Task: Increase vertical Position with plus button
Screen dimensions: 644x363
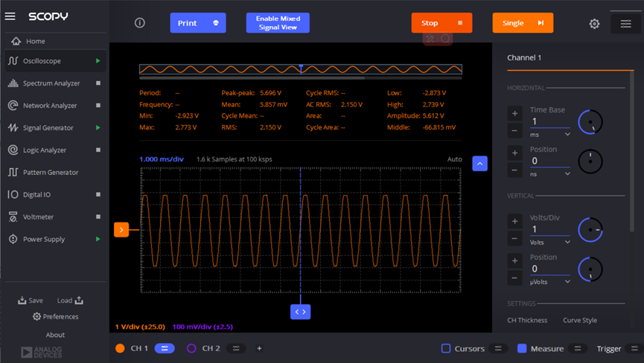Action: click(x=514, y=261)
